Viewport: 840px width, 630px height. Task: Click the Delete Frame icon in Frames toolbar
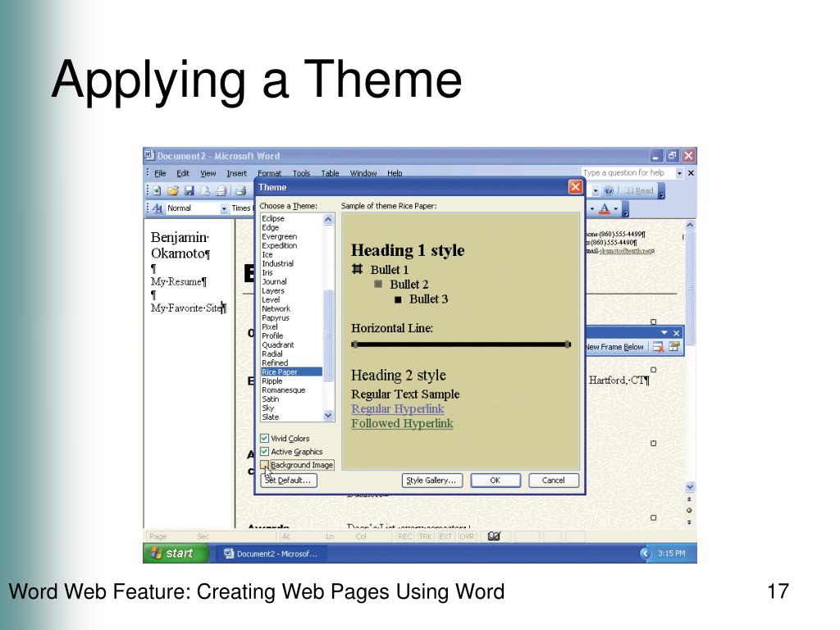click(x=659, y=347)
